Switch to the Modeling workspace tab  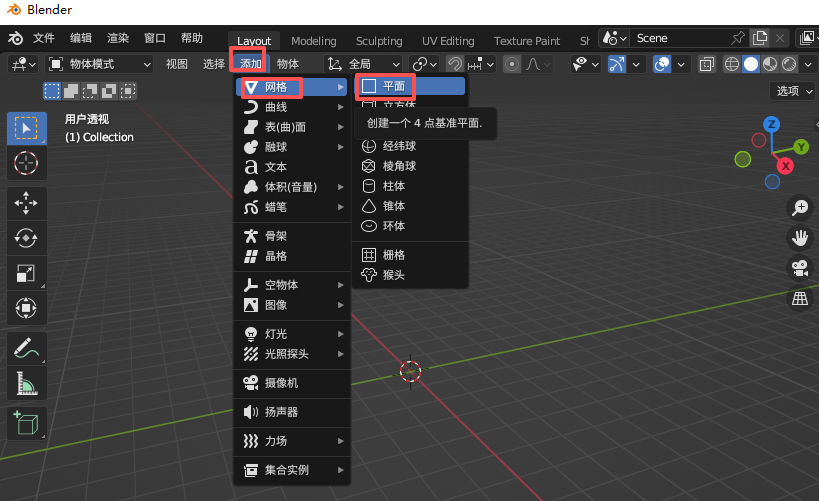[x=314, y=41]
